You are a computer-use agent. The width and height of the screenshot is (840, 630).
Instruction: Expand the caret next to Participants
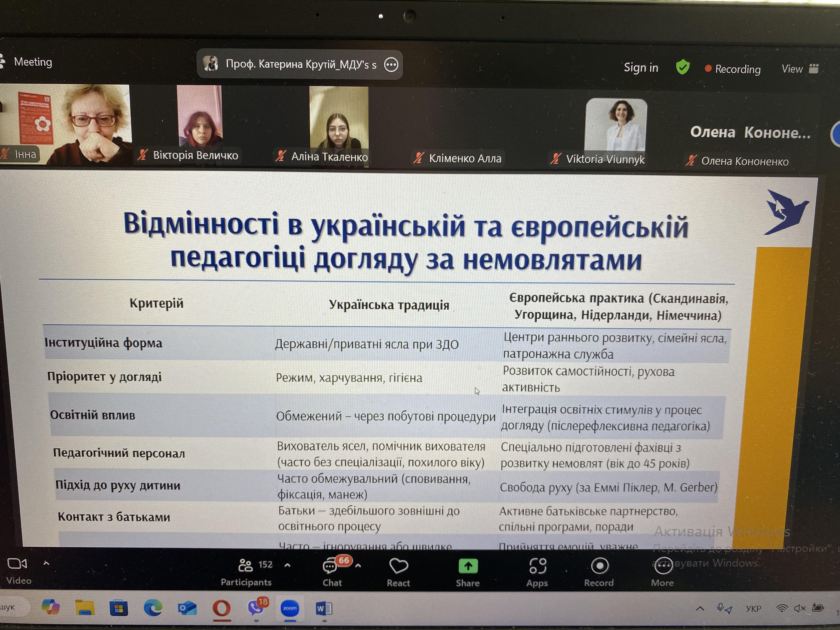(x=287, y=565)
